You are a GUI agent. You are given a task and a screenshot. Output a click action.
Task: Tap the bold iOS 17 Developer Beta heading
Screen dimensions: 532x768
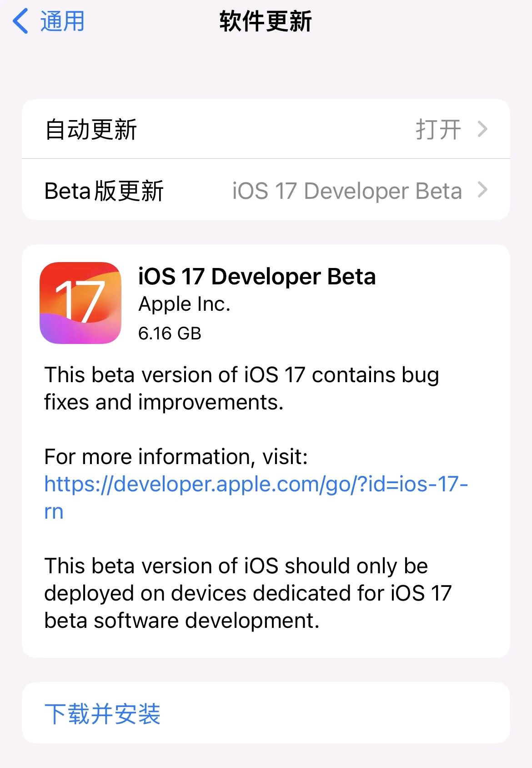coord(257,277)
